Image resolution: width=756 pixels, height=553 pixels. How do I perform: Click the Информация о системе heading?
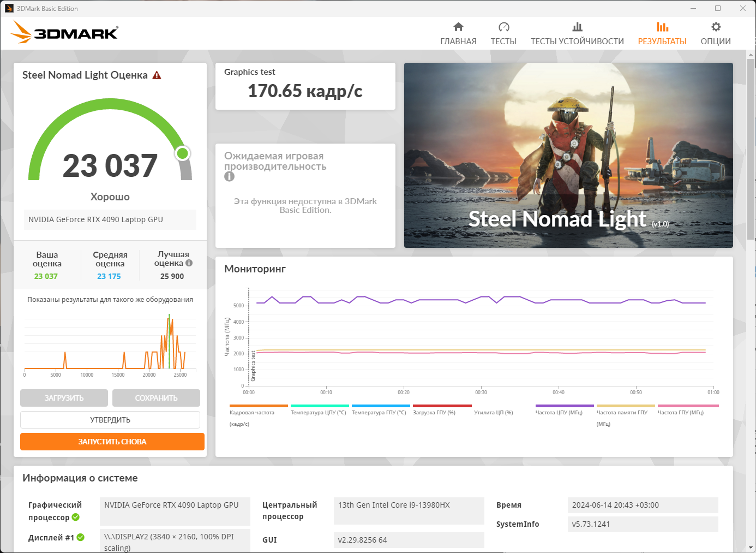(x=80, y=478)
